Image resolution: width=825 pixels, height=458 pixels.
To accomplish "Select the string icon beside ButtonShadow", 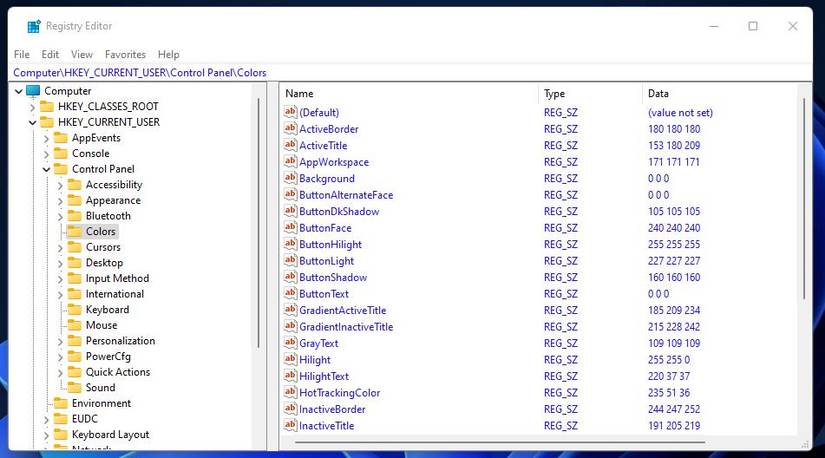I will click(290, 276).
